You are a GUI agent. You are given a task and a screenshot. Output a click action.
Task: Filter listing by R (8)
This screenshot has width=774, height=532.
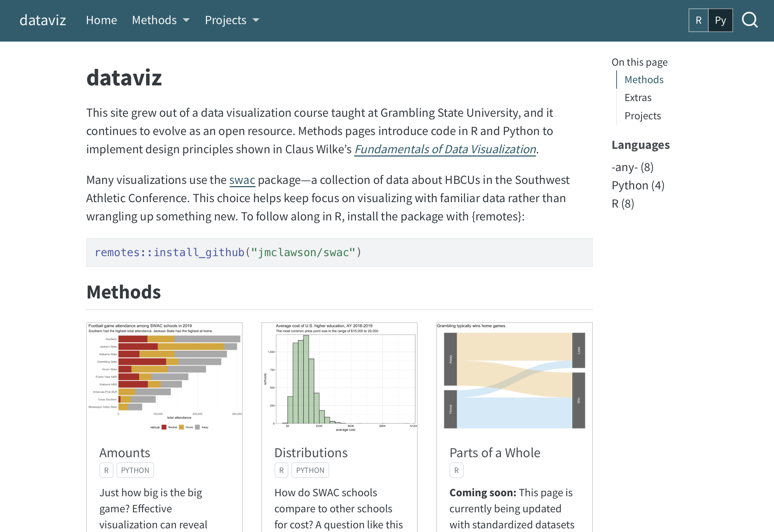click(622, 204)
